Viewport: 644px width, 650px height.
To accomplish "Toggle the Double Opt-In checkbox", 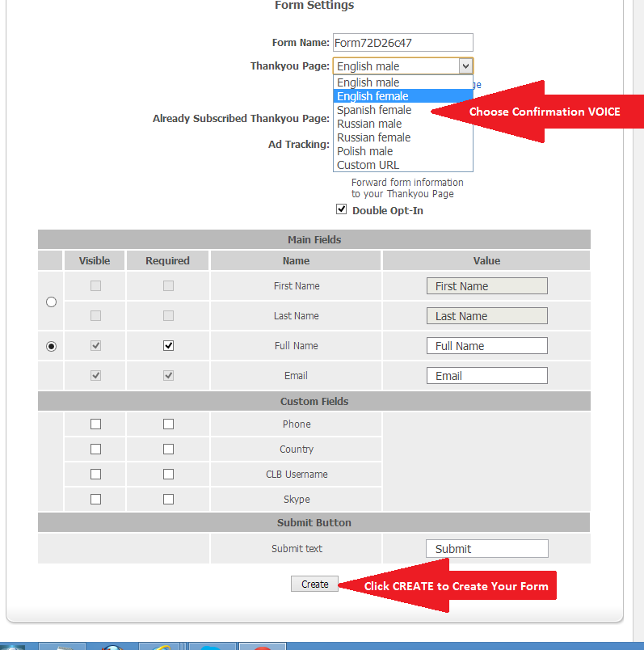I will tap(342, 210).
